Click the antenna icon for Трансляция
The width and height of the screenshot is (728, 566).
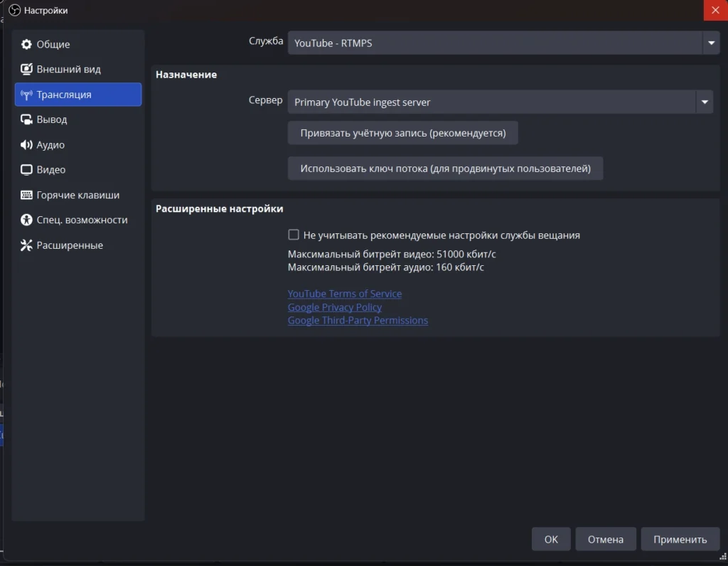(x=26, y=95)
